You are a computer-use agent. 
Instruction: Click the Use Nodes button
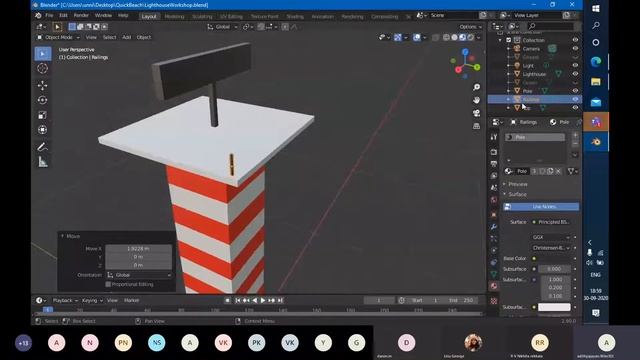pyautogui.click(x=541, y=207)
